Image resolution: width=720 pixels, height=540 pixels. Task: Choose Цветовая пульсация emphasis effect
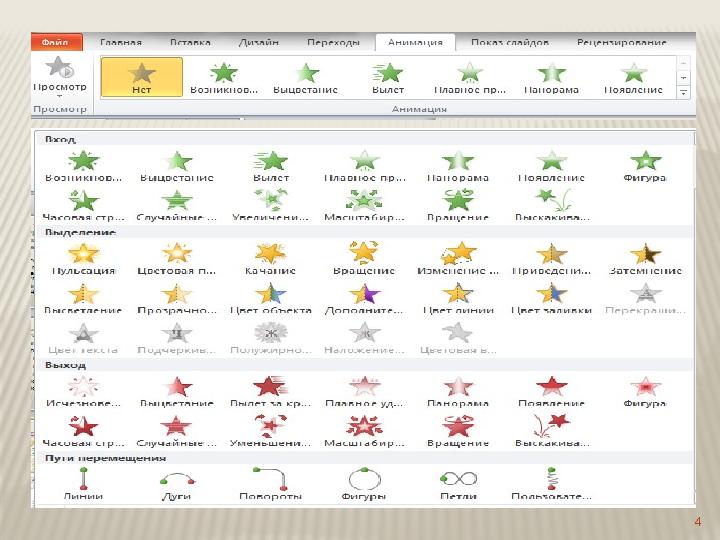coord(177,259)
